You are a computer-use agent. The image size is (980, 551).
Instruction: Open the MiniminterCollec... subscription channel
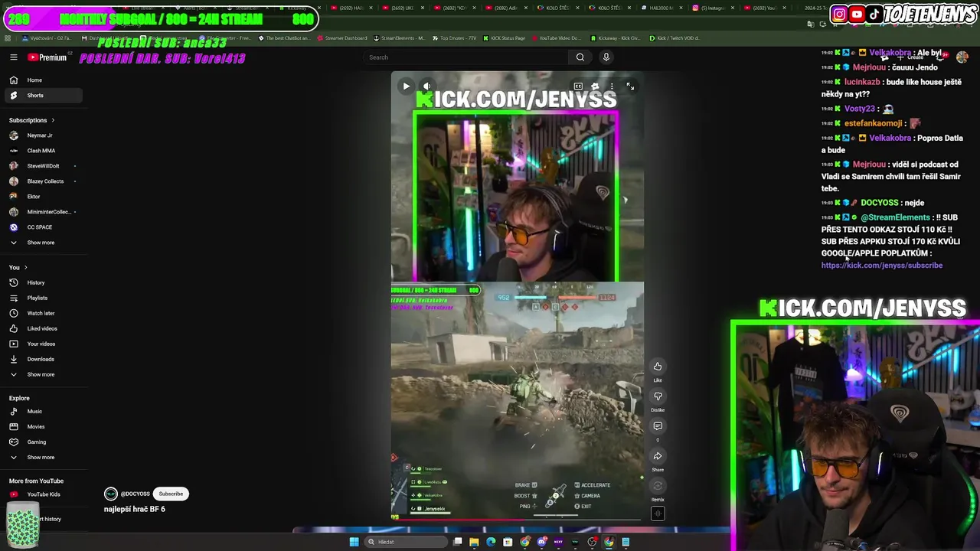click(x=41, y=212)
